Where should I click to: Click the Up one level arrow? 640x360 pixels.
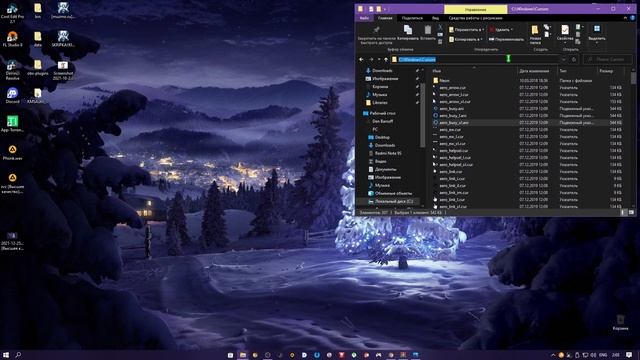click(x=386, y=60)
